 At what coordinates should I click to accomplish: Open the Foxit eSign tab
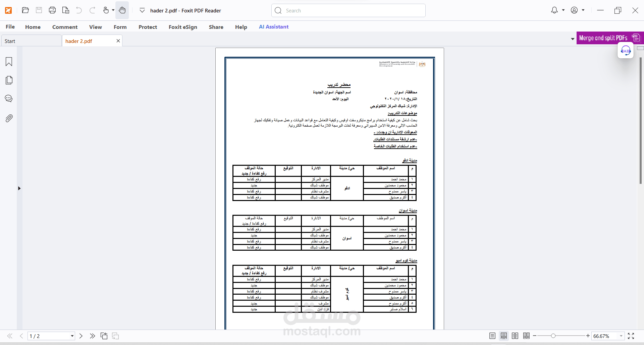pos(183,27)
